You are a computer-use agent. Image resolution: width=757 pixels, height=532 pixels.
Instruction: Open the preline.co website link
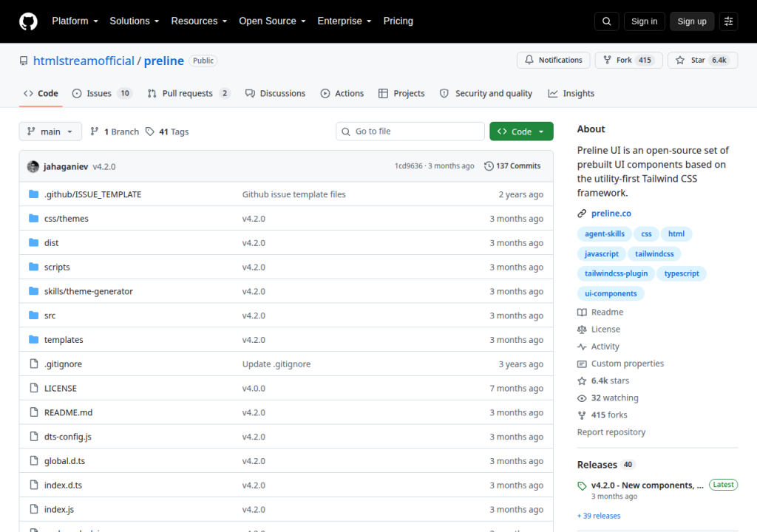click(611, 214)
